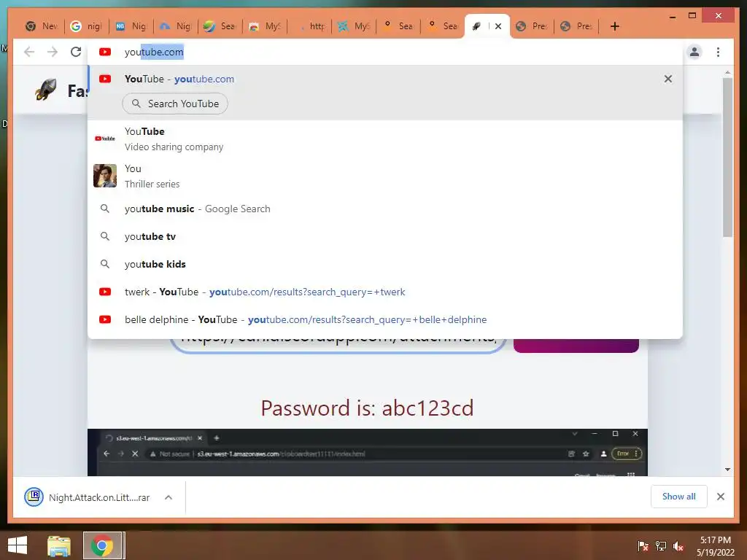Select You Thriller series suggestion
The height and width of the screenshot is (560, 747).
[x=385, y=176]
